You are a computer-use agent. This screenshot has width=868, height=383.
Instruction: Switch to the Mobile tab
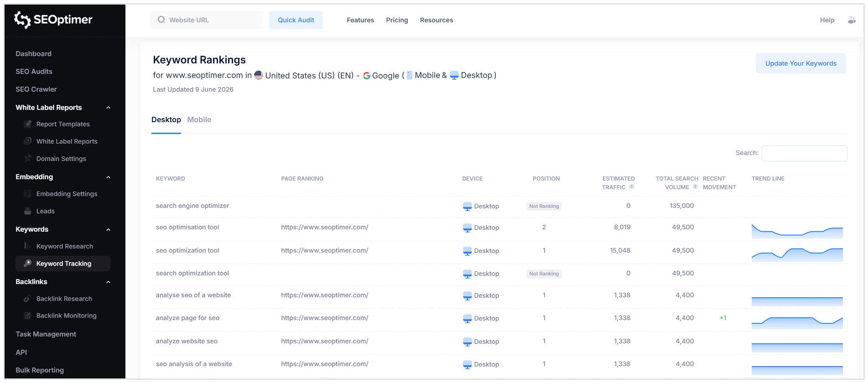click(x=199, y=119)
